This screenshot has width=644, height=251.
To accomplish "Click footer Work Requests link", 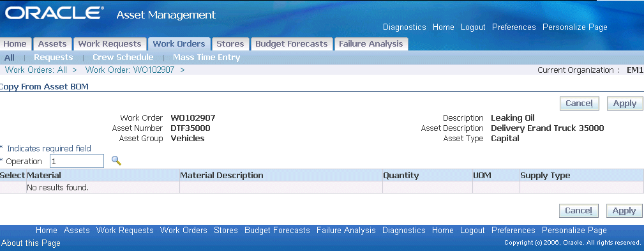I will point(125,231).
